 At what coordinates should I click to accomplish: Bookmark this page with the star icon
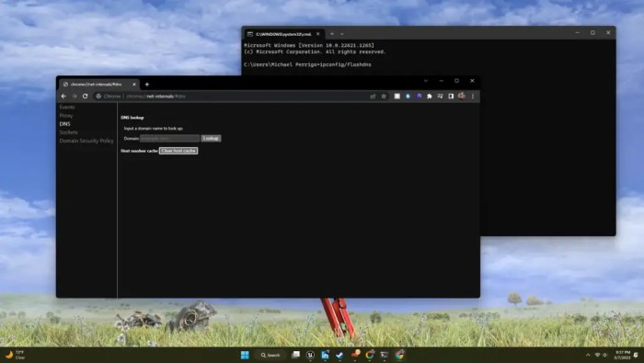pyautogui.click(x=384, y=96)
